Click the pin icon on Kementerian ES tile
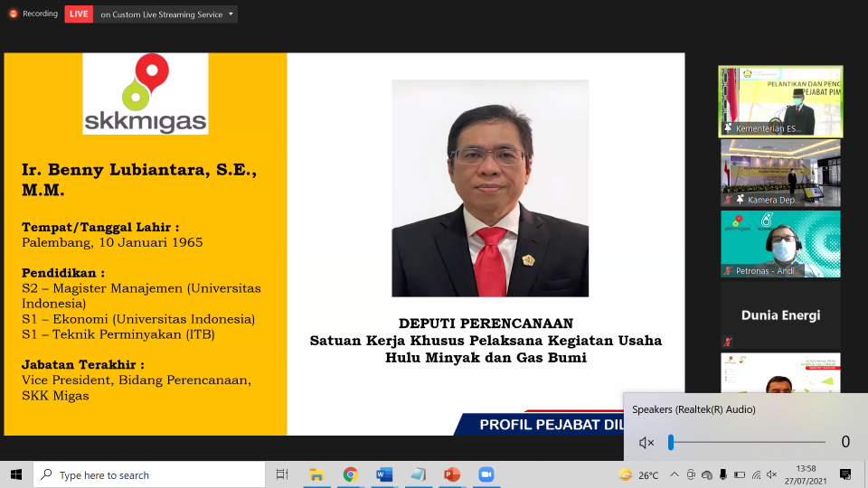 tap(728, 127)
